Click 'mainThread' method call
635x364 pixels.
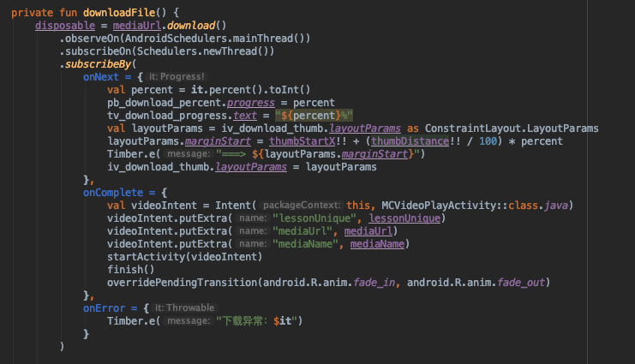(x=263, y=39)
